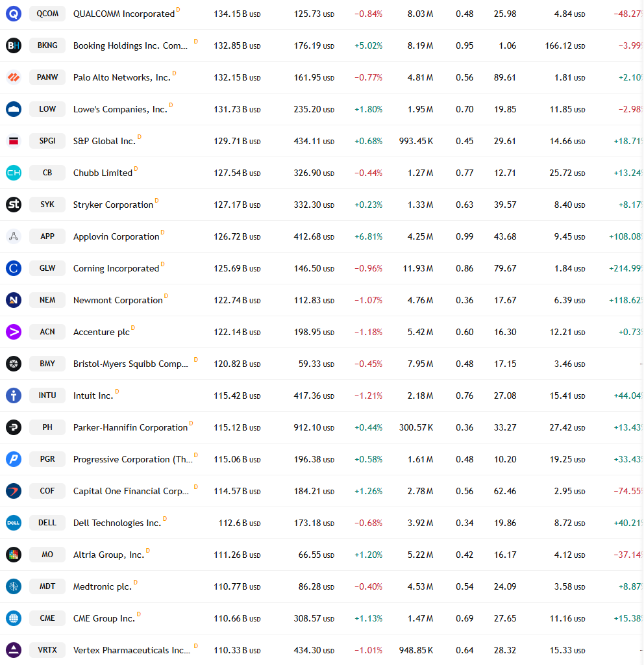Open the QUALCOMM Incorporated company link

click(124, 14)
